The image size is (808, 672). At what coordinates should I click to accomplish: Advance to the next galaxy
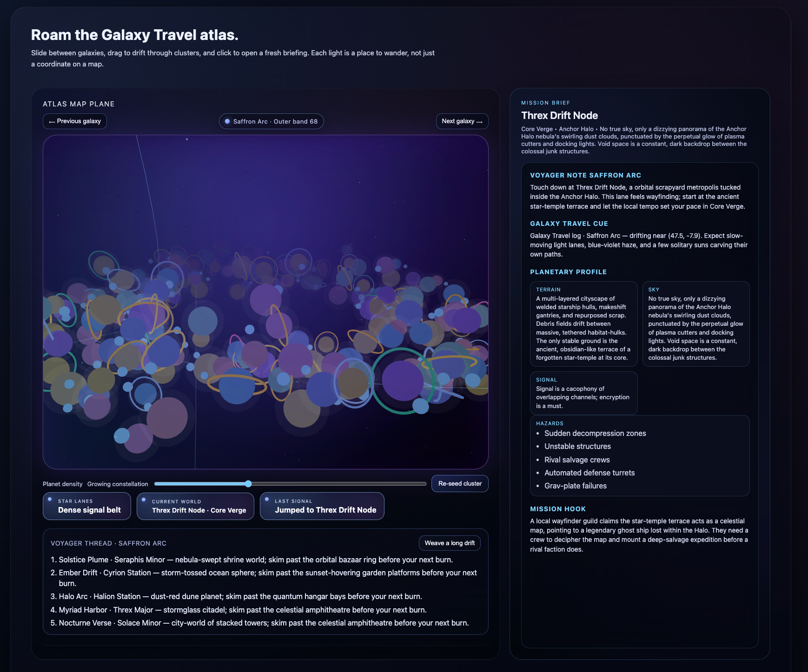tap(462, 121)
